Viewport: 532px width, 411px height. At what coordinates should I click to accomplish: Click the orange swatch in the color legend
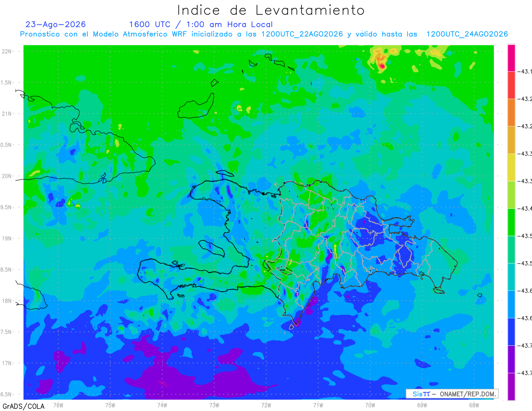tap(511, 113)
